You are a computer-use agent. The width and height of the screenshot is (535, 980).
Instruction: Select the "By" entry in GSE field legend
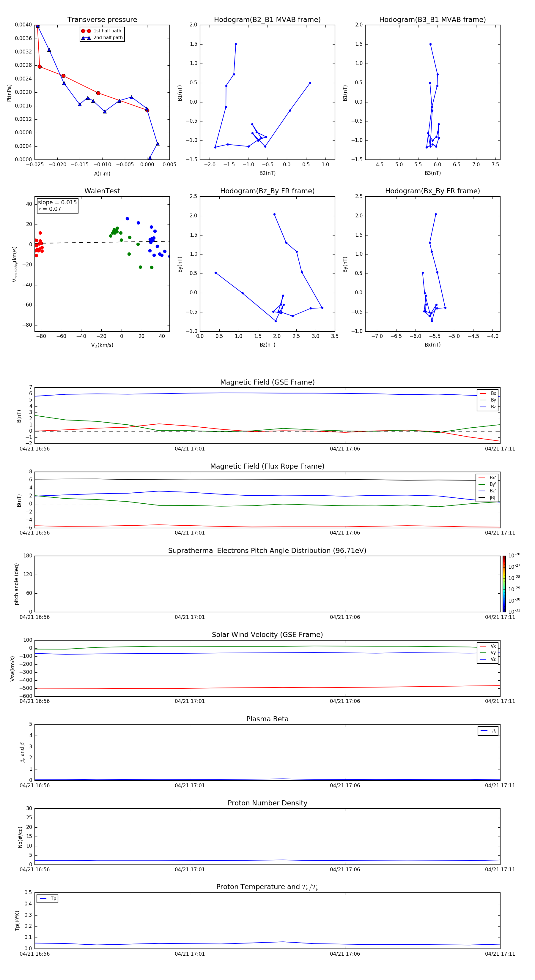(488, 400)
